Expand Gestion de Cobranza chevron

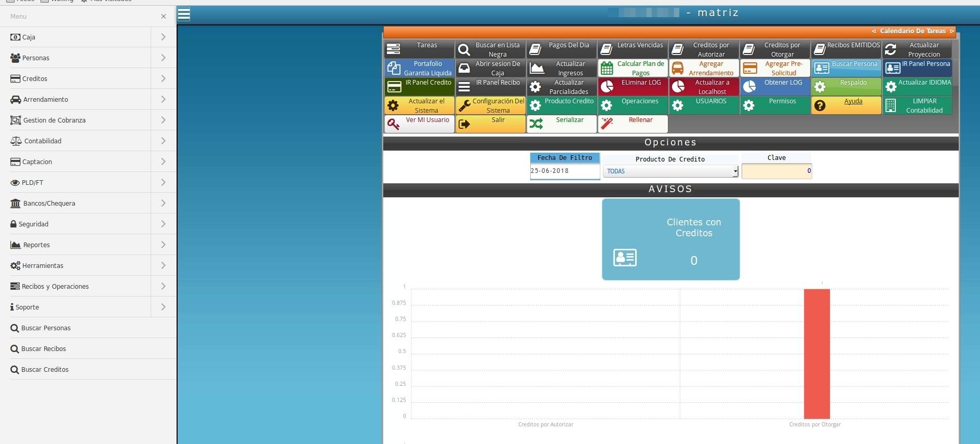pyautogui.click(x=163, y=120)
